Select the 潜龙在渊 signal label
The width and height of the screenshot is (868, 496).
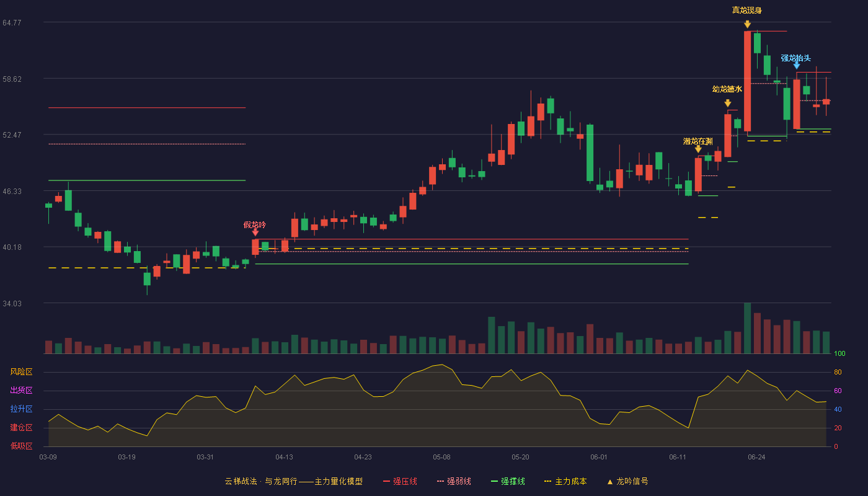(698, 141)
